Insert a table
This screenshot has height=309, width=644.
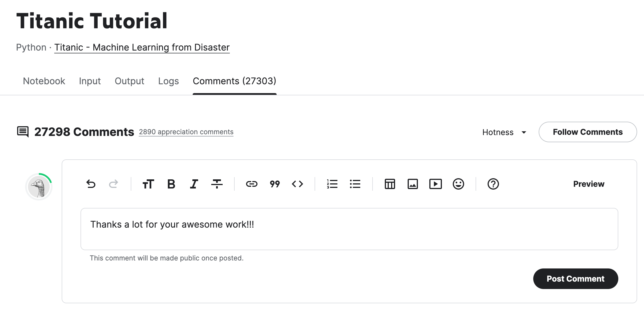click(390, 184)
